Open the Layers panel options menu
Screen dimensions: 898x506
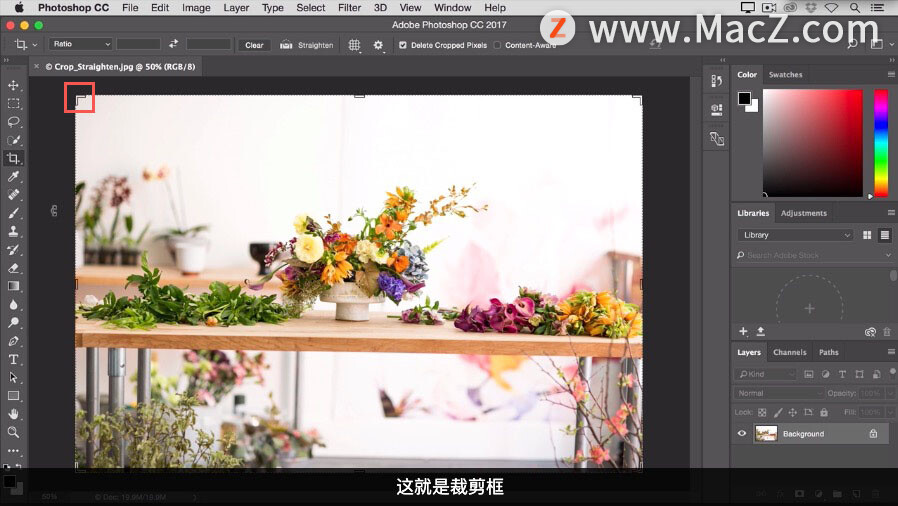(891, 351)
